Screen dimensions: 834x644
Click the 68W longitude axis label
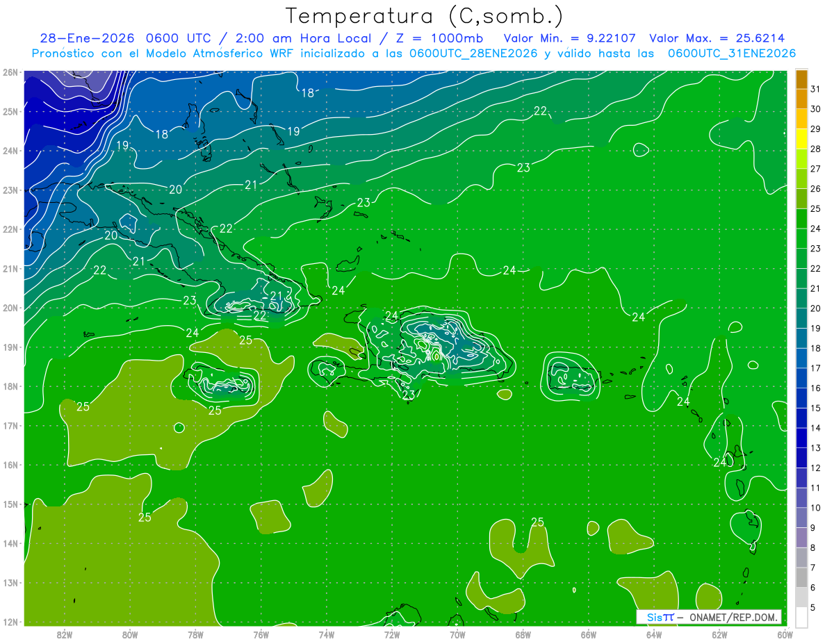coord(523,634)
